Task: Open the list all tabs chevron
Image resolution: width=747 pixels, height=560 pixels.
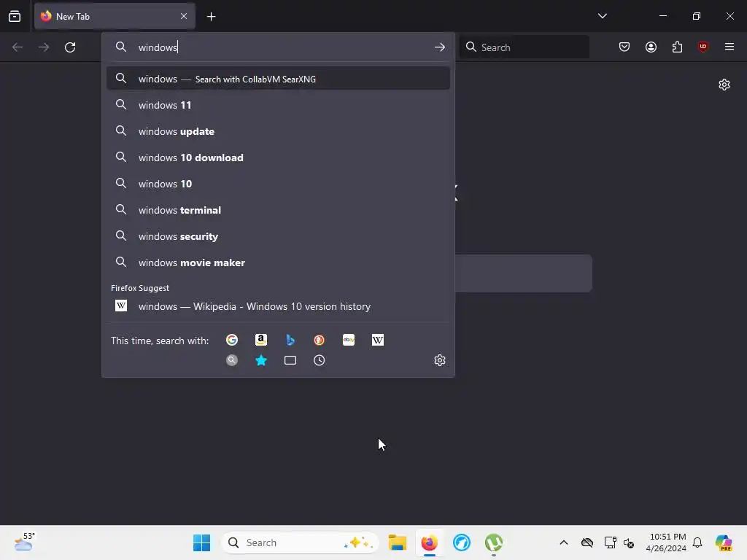Action: tap(602, 16)
